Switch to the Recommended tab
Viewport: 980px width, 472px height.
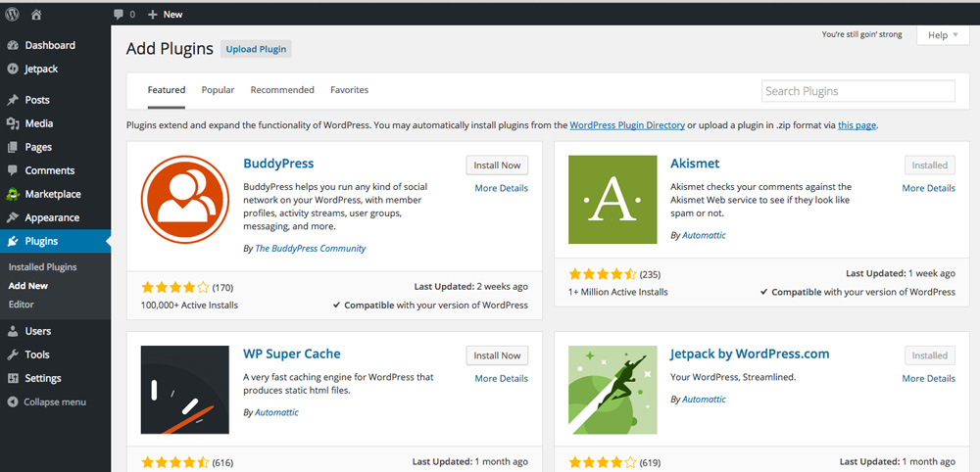tap(282, 90)
